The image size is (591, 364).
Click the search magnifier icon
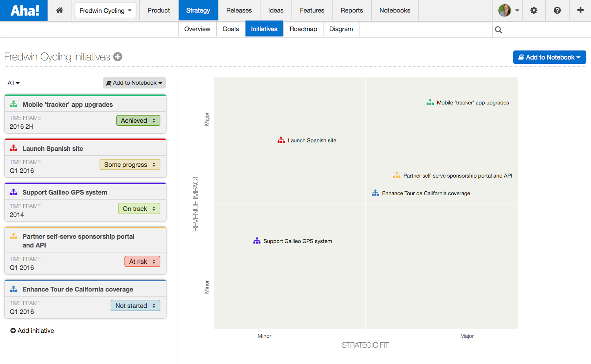click(498, 29)
